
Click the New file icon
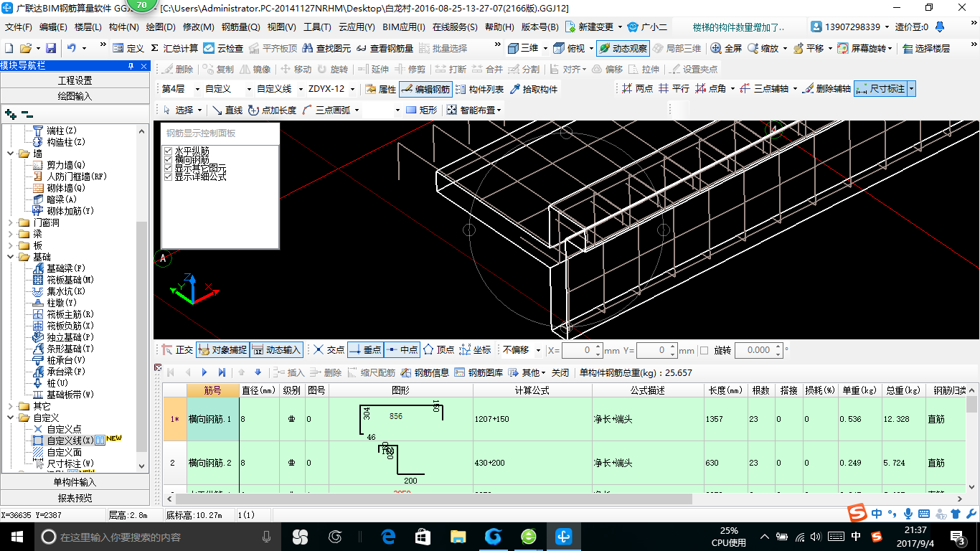tap(9, 48)
